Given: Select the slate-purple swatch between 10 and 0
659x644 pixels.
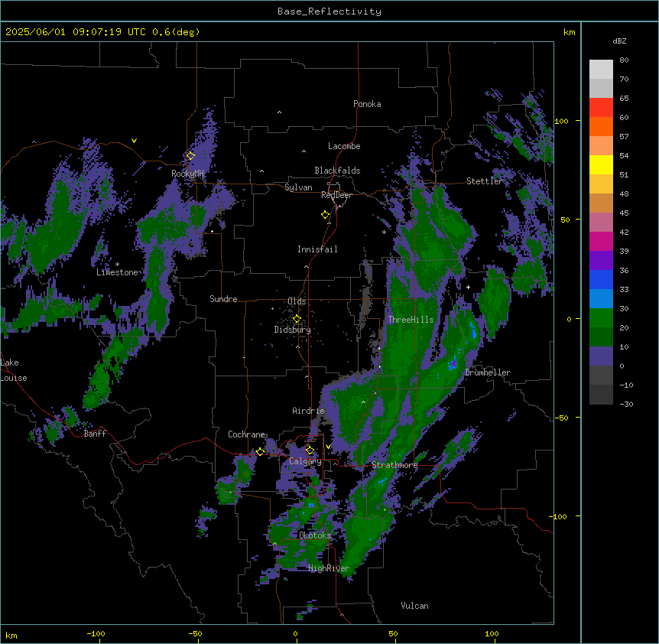Looking at the screenshot, I should (601, 356).
